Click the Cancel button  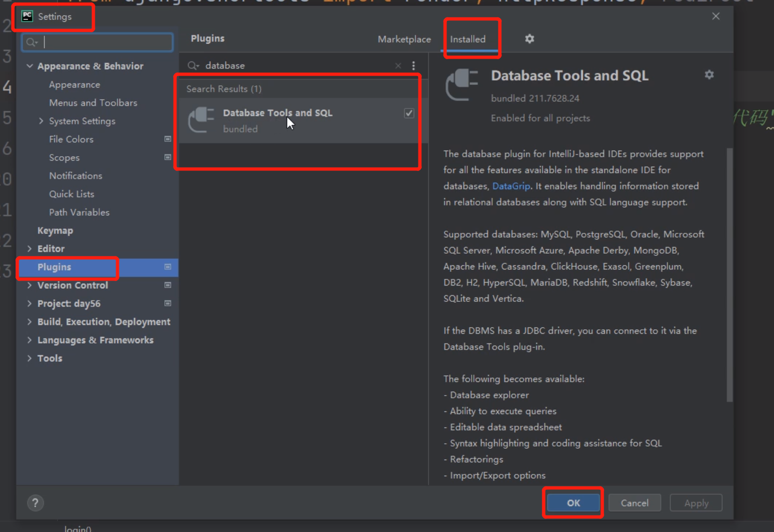[x=635, y=503]
